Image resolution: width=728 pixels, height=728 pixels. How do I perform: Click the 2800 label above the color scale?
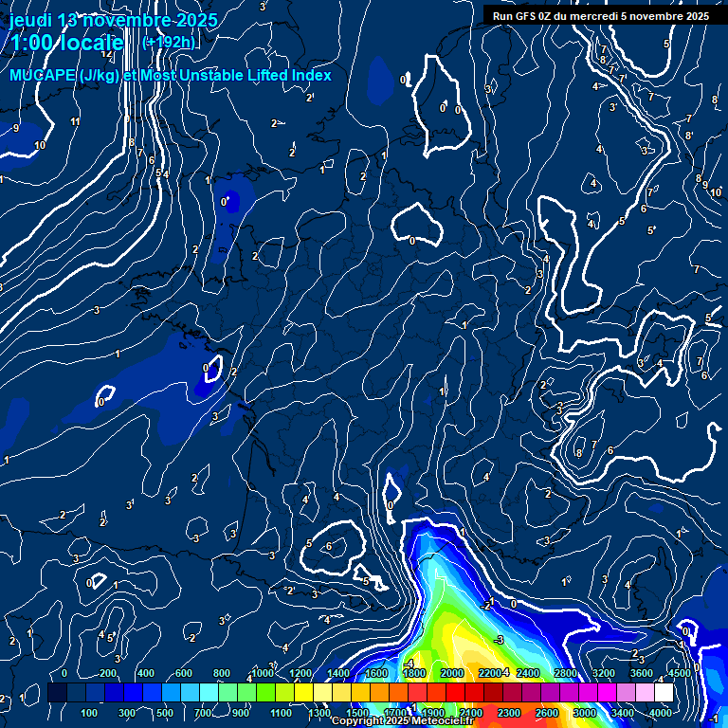click(566, 673)
